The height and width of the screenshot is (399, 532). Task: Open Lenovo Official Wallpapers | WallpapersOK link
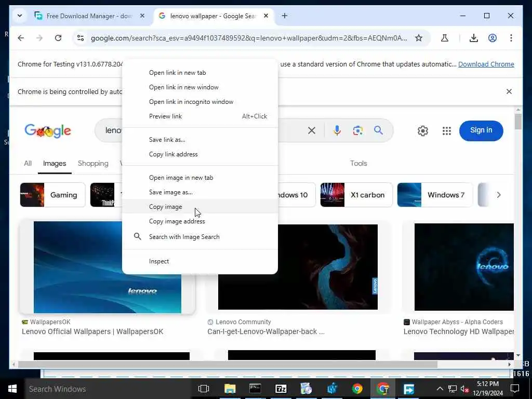[x=92, y=331]
